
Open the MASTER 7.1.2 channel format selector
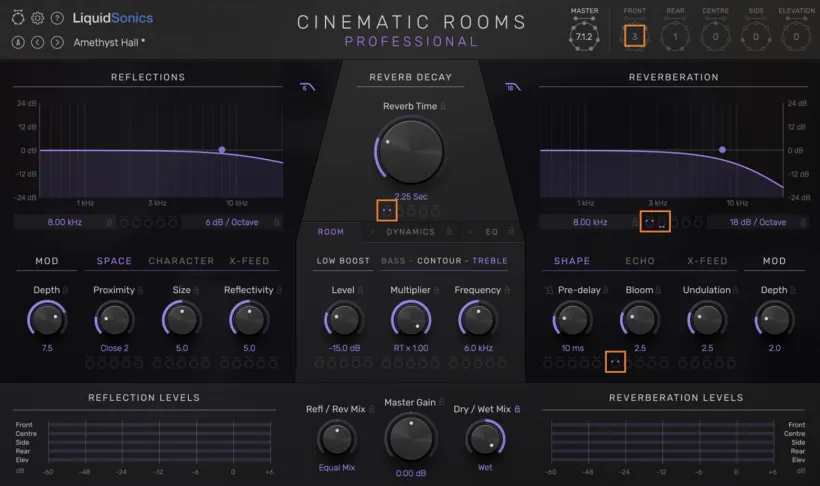tap(584, 37)
